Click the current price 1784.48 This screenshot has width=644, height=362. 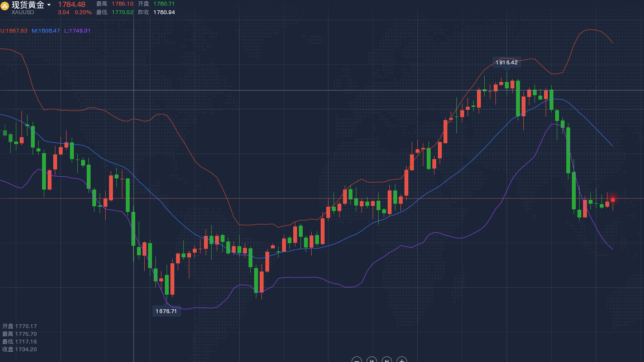tap(72, 4)
